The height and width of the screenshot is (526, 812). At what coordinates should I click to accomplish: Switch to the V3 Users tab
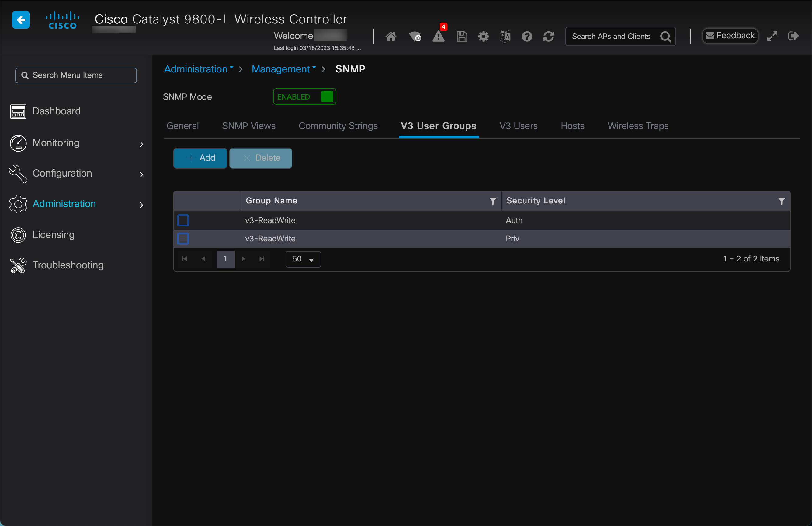point(518,126)
